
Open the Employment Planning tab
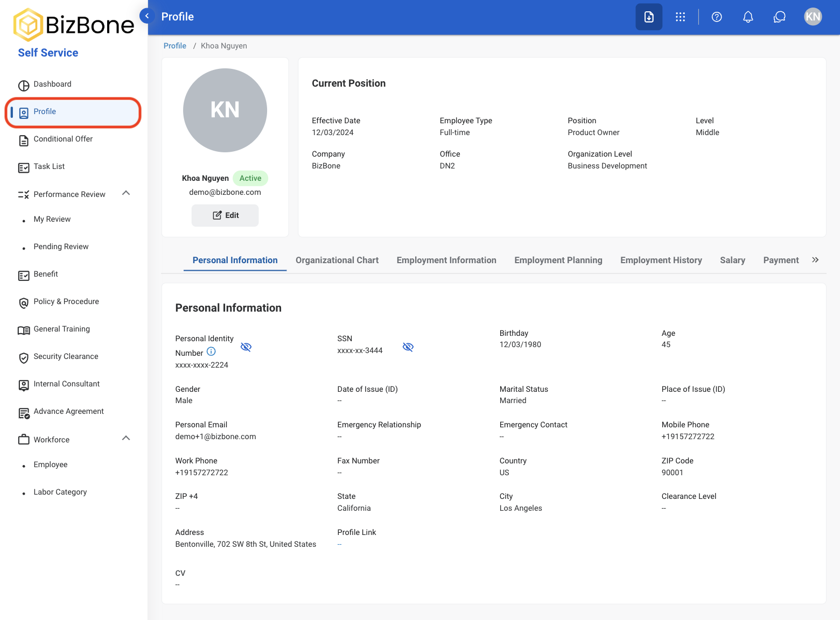click(x=558, y=260)
